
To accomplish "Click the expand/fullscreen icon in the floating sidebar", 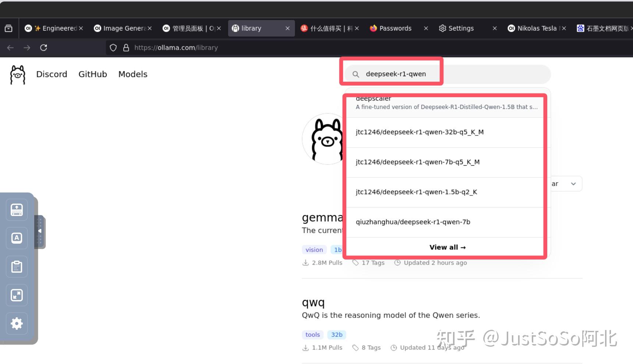I will click(x=17, y=295).
